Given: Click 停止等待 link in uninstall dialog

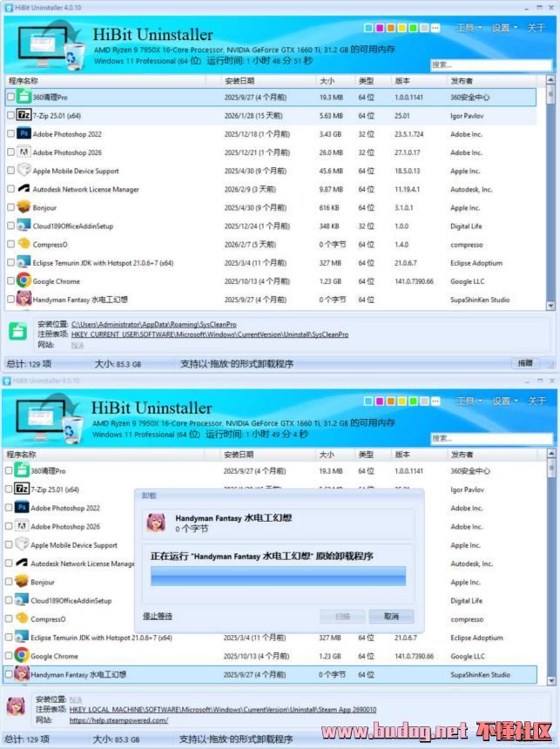Looking at the screenshot, I should pos(158,617).
